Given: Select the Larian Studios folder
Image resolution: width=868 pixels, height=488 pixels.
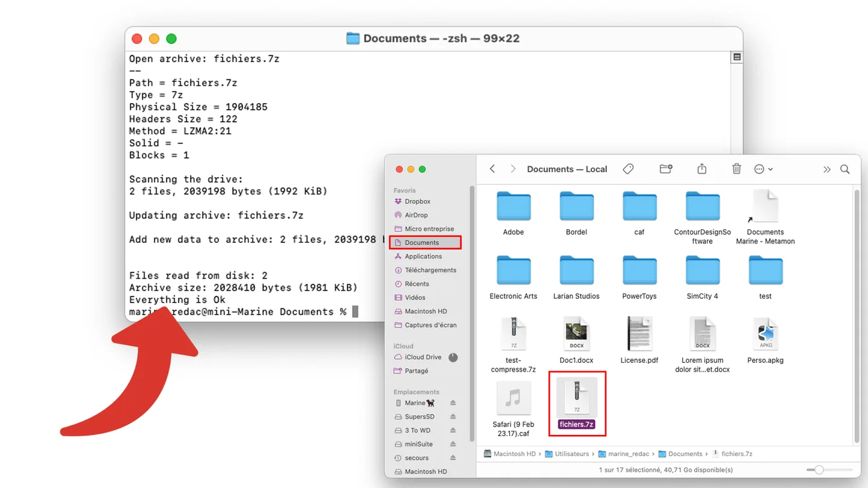Looking at the screenshot, I should click(576, 278).
